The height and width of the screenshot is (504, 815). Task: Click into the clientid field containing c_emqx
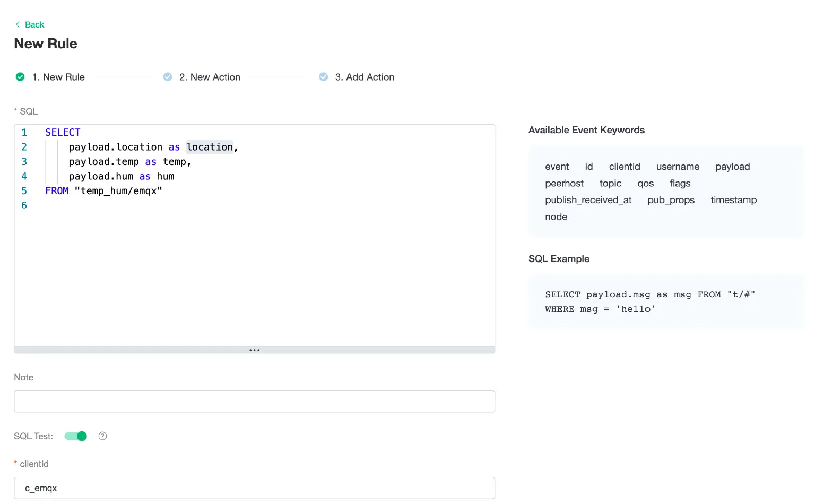click(254, 488)
